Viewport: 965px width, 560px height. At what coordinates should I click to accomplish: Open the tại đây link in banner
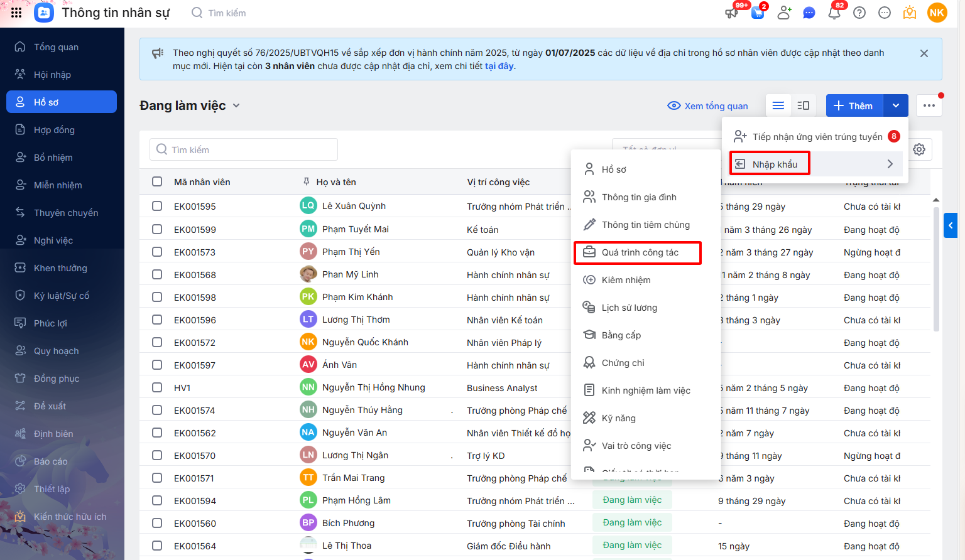point(499,66)
